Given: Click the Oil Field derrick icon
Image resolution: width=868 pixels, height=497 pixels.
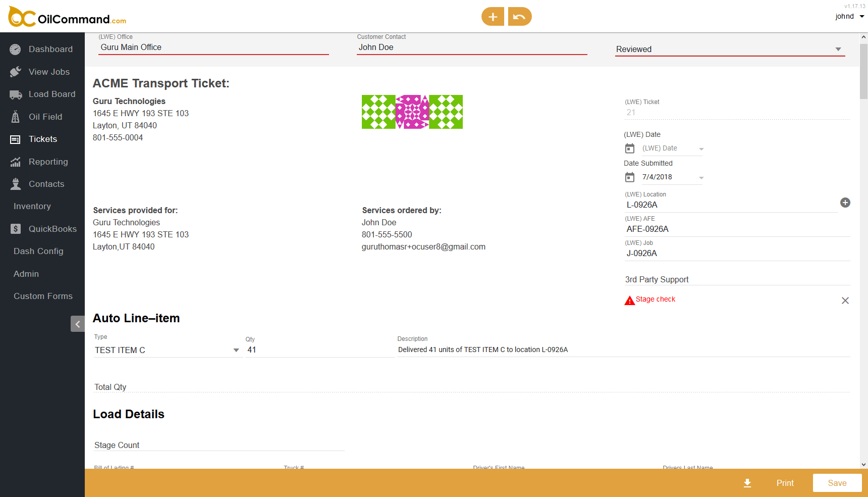Looking at the screenshot, I should click(x=16, y=117).
